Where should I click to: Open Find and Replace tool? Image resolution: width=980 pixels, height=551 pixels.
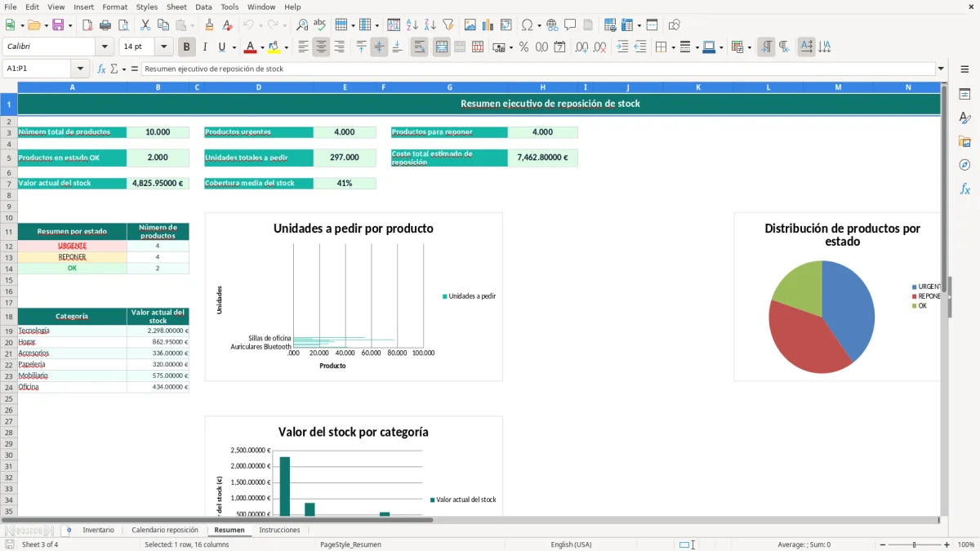[x=302, y=25]
